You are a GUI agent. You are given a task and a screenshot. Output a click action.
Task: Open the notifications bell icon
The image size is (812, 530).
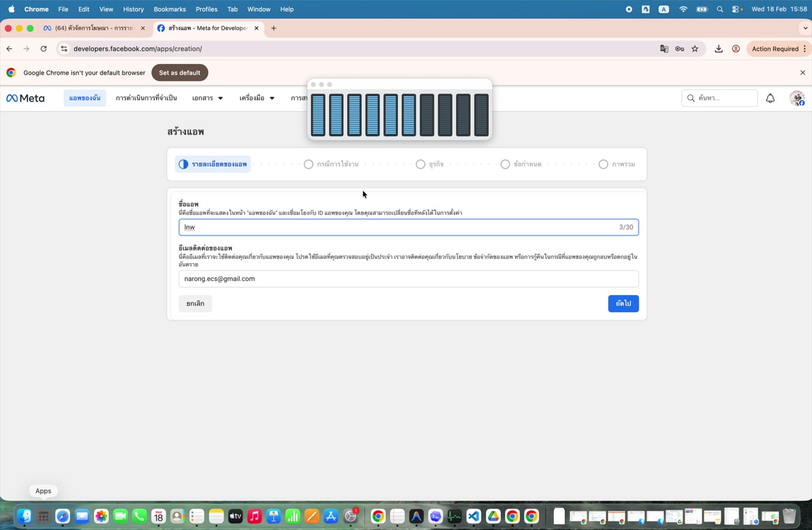point(770,98)
